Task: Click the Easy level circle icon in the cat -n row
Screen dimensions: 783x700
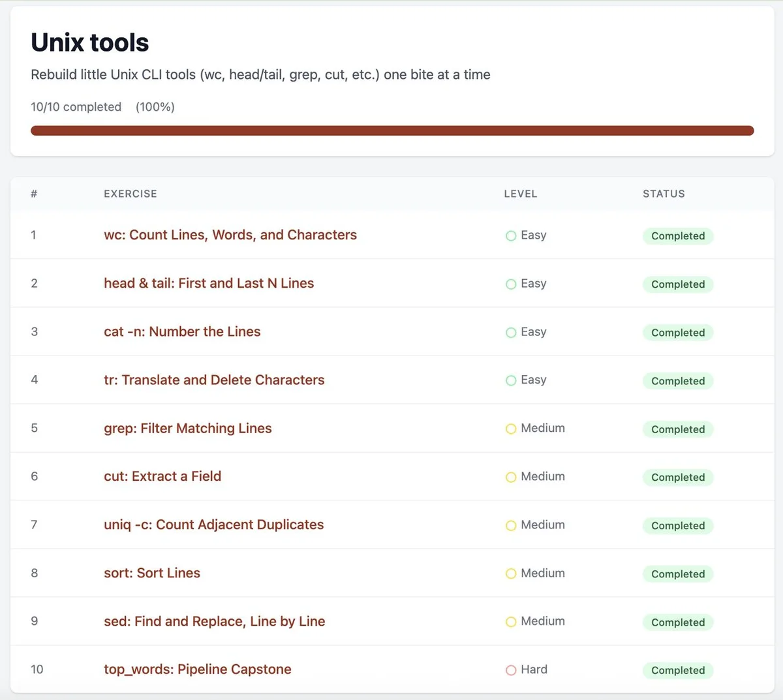Action: coord(511,332)
